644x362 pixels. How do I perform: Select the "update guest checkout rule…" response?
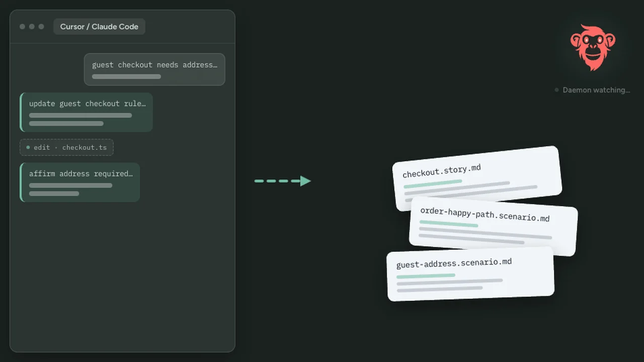pyautogui.click(x=86, y=112)
